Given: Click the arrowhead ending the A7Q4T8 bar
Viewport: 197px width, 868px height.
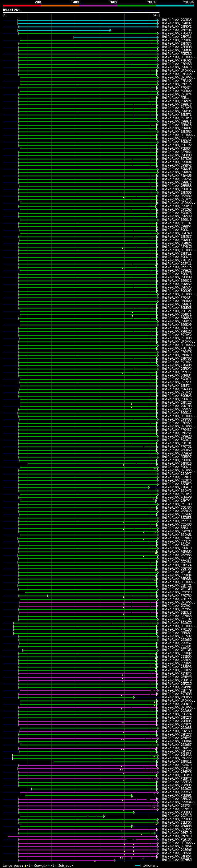Looking at the screenshot, I should pos(149,487).
